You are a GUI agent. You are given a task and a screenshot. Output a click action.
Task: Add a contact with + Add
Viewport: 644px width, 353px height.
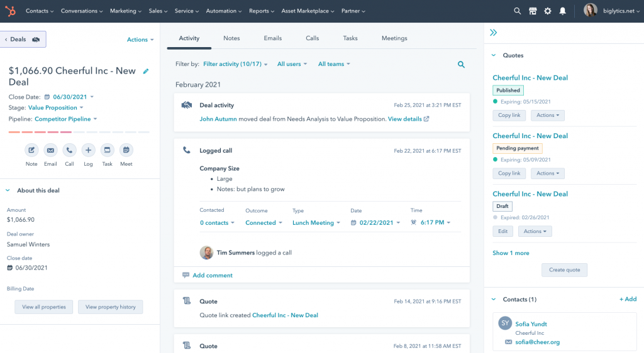click(x=628, y=299)
